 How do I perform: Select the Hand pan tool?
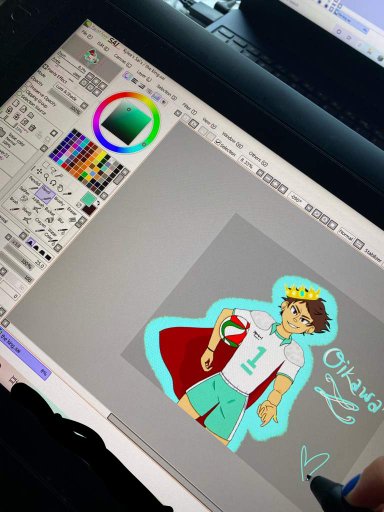click(60, 187)
